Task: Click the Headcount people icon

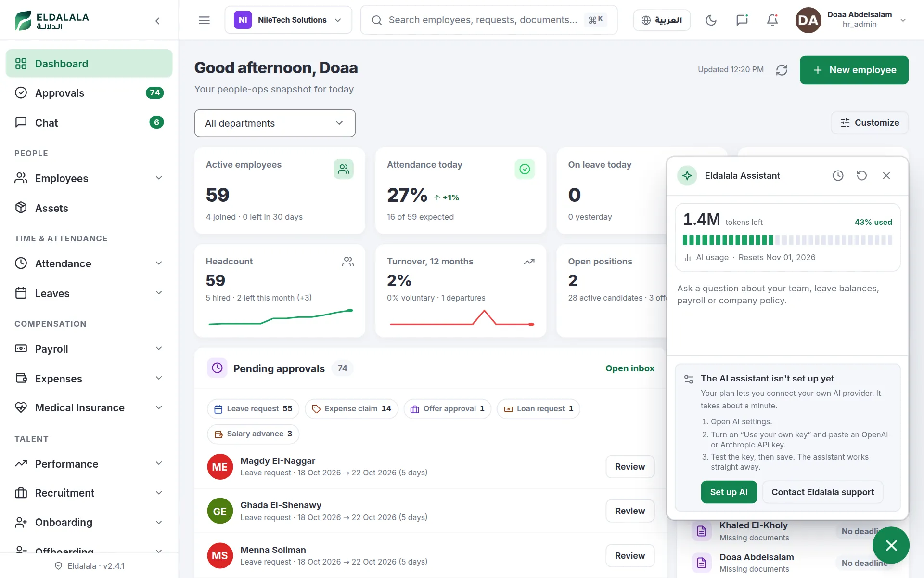Action: 348,262
